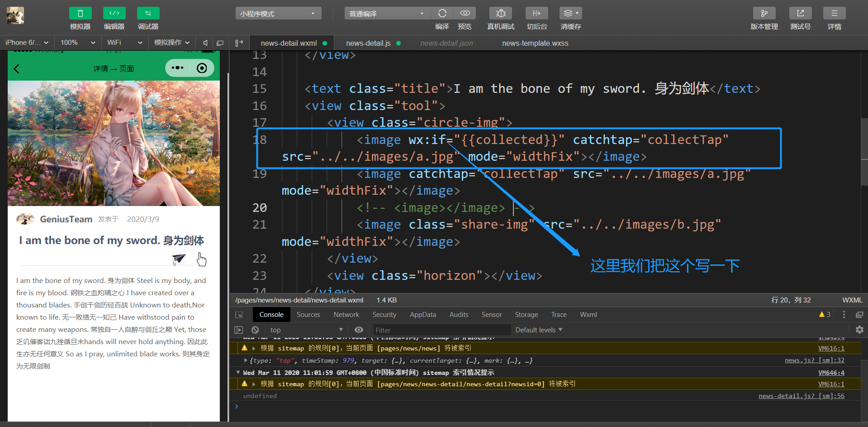Toggle the debugger panel button

[148, 14]
